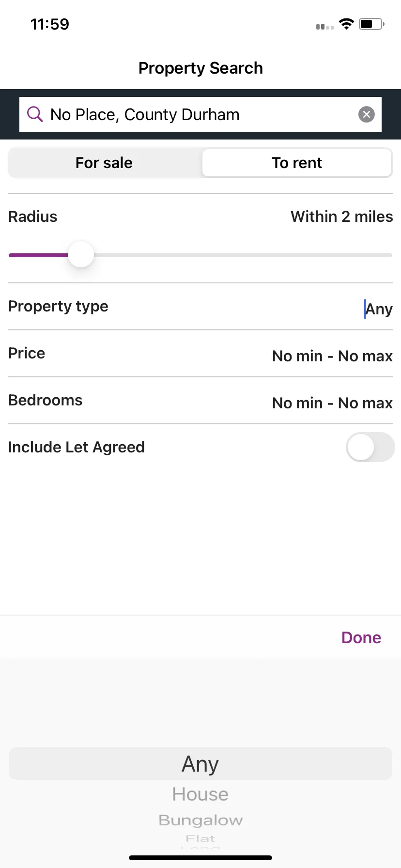Screen dimensions: 401x868
Task: Open the Bedrooms range selector
Action: pyautogui.click(x=200, y=401)
